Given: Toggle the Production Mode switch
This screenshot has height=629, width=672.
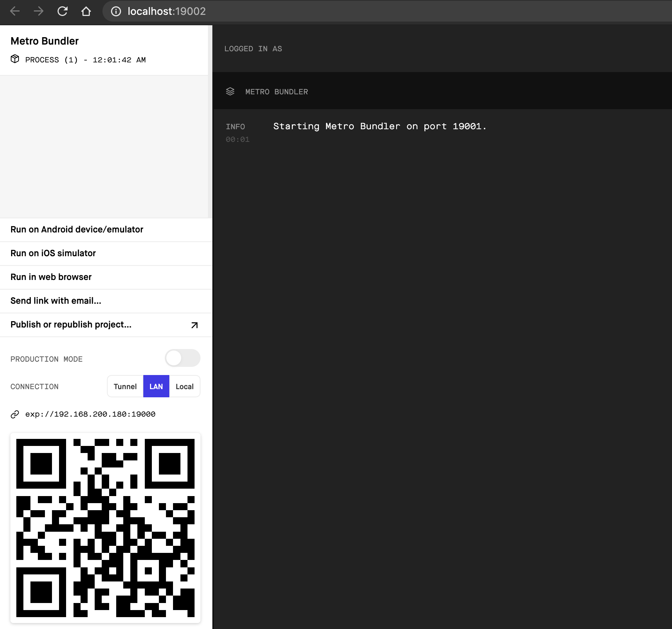Looking at the screenshot, I should (x=183, y=358).
